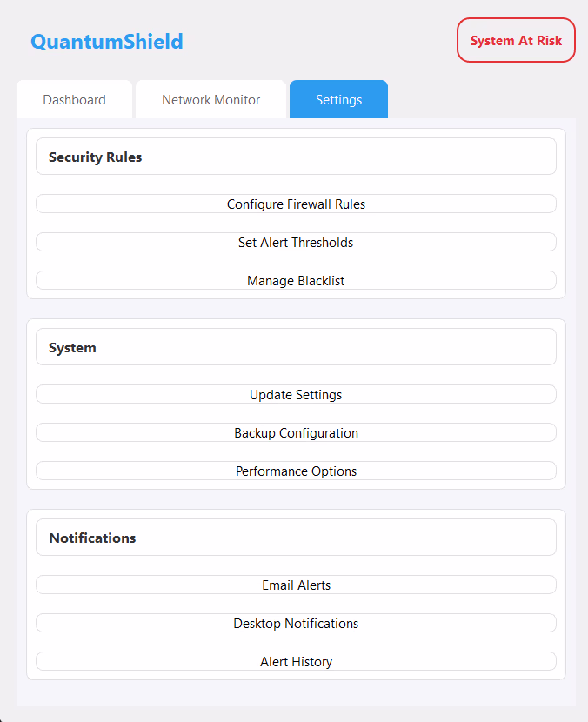The height and width of the screenshot is (722, 588).
Task: Open Configure Firewall Rules
Action: (296, 204)
